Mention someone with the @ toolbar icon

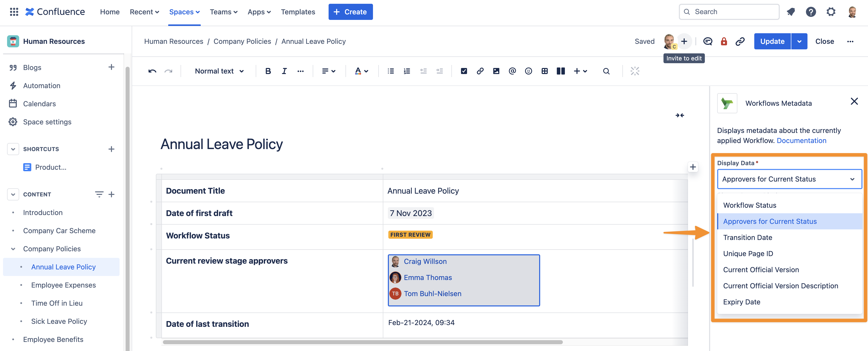[x=512, y=71]
